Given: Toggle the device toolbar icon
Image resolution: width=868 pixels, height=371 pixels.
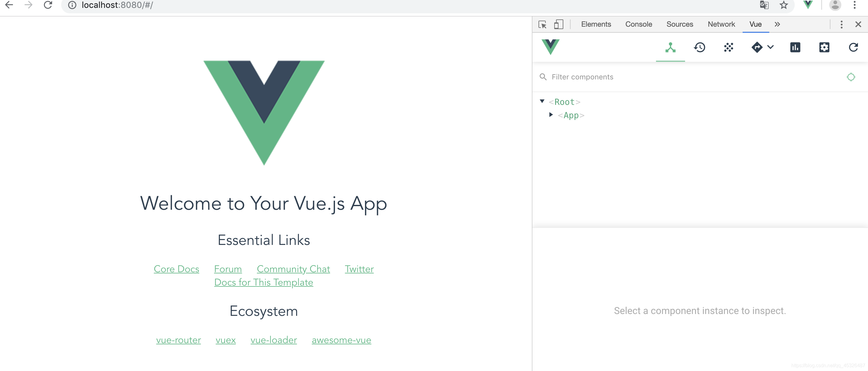Looking at the screenshot, I should pyautogui.click(x=558, y=24).
